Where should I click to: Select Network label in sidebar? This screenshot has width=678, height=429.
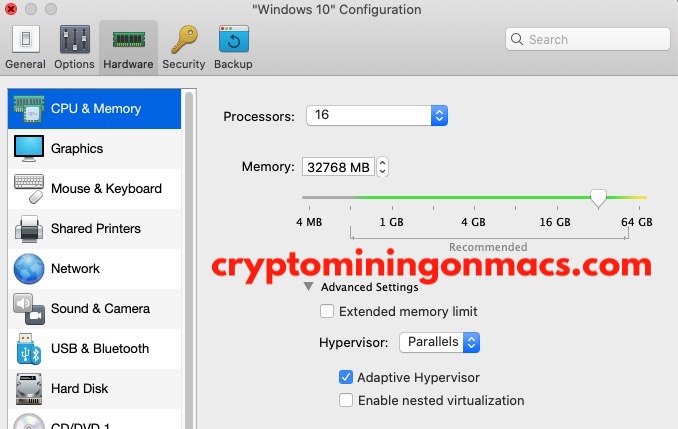75,269
